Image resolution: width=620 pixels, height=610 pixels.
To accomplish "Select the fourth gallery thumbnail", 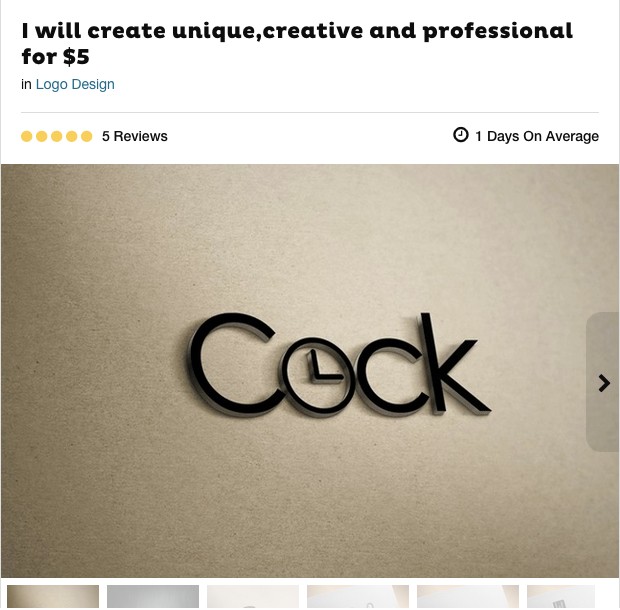I will (x=358, y=597).
